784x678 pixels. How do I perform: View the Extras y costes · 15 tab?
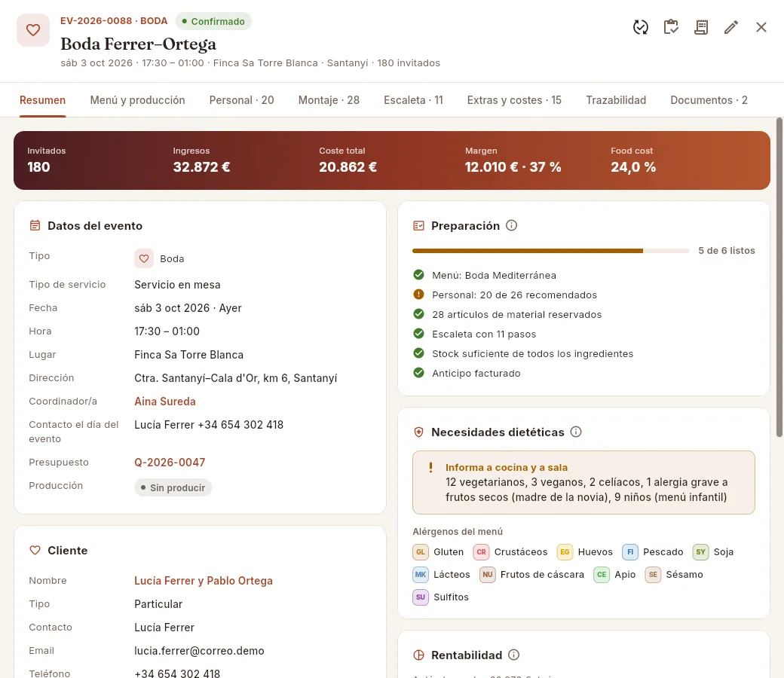514,100
